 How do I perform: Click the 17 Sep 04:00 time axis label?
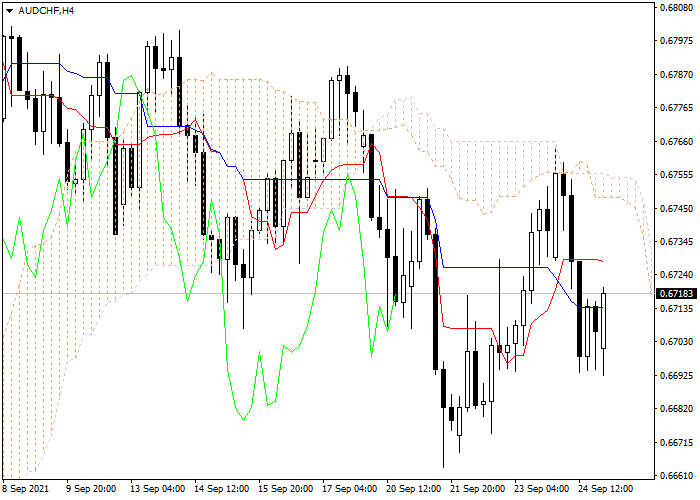pos(350,489)
